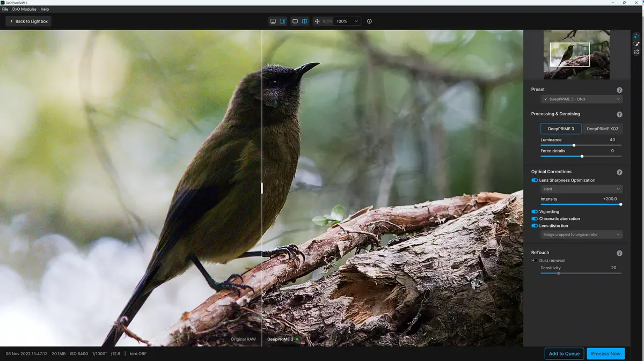Image resolution: width=644 pixels, height=361 pixels.
Task: Open help for Optical Corrections
Action: (x=619, y=172)
